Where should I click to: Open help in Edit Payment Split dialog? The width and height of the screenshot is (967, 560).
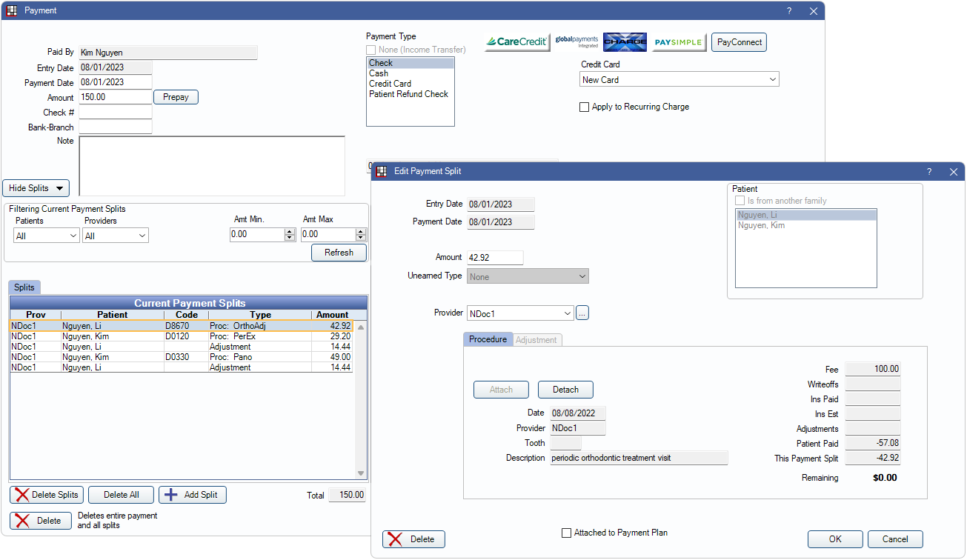click(x=929, y=171)
